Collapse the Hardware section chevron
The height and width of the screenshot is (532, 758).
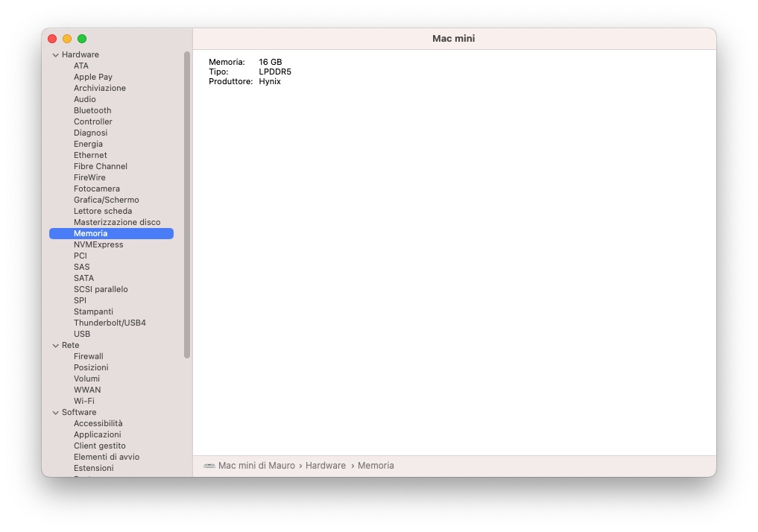coord(56,55)
